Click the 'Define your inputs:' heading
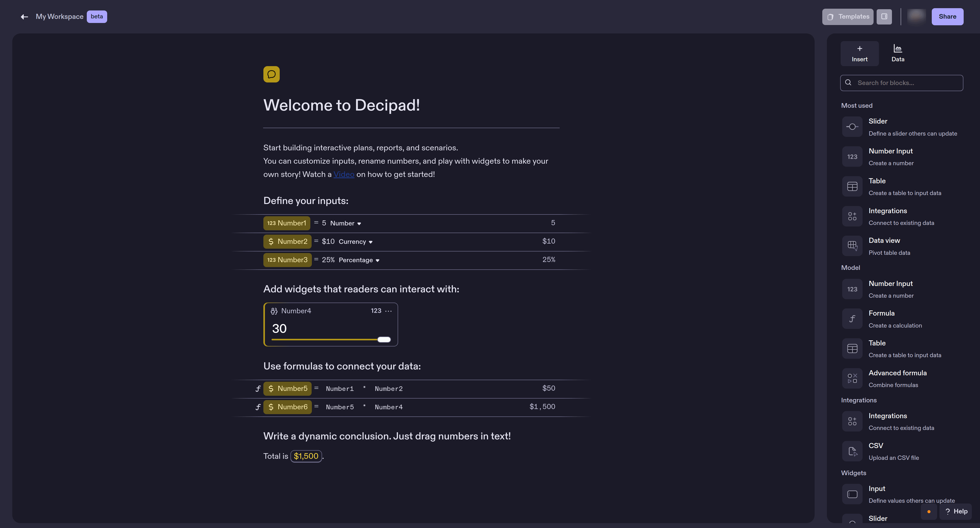Screen dimensions: 980x528 (x=306, y=201)
